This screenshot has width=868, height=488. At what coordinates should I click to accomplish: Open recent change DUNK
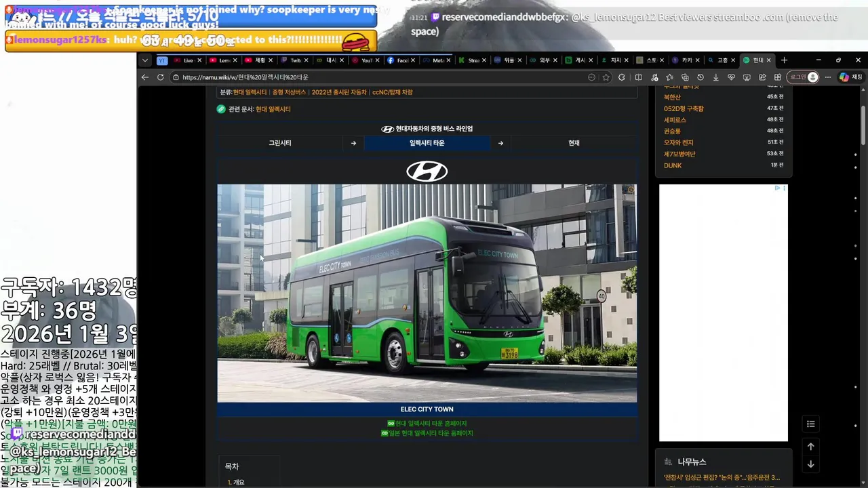point(673,165)
